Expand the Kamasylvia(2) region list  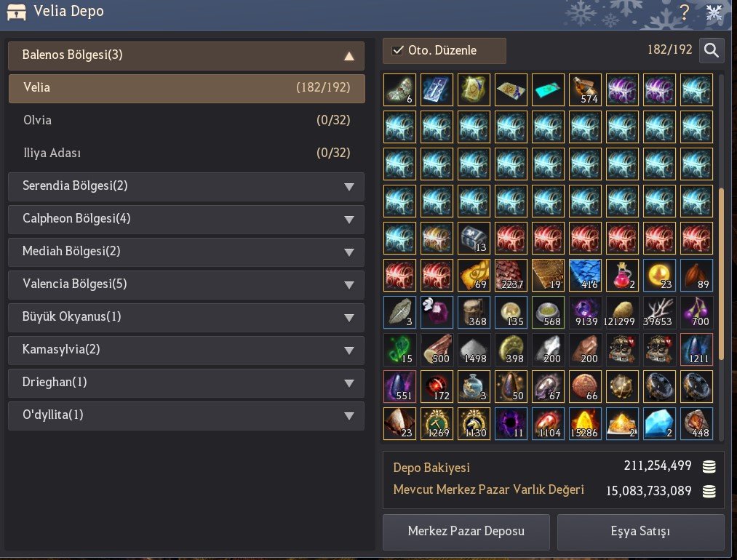click(186, 350)
